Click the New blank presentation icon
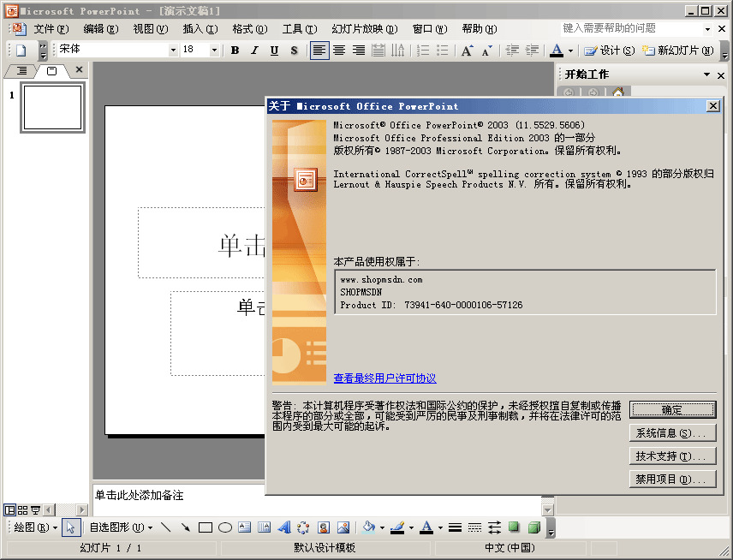Screen dimensions: 733x560 coord(21,50)
